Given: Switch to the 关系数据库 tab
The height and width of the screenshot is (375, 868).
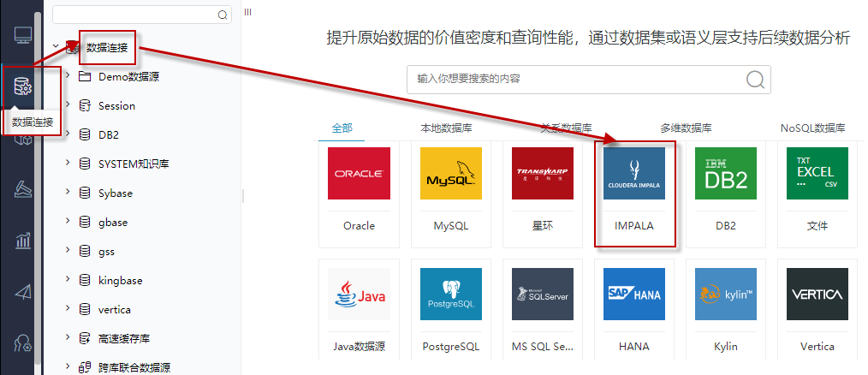Looking at the screenshot, I should pyautogui.click(x=567, y=128).
